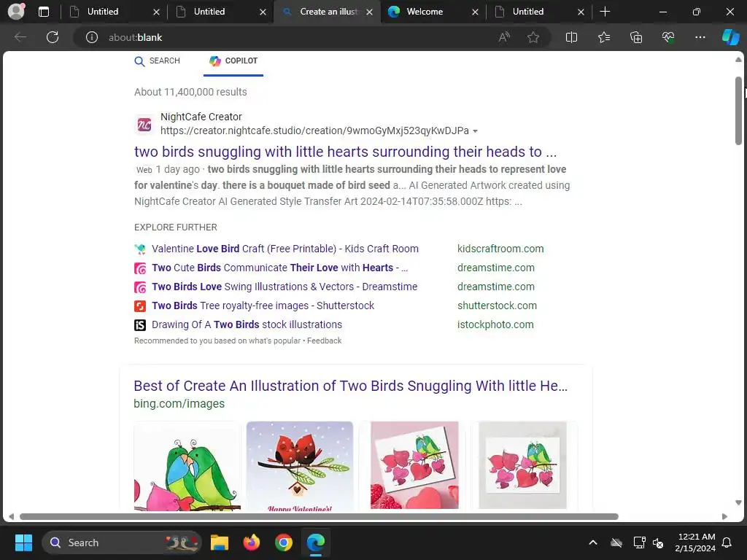Launch Google Chrome from taskbar
This screenshot has width=747, height=560.
(x=284, y=542)
